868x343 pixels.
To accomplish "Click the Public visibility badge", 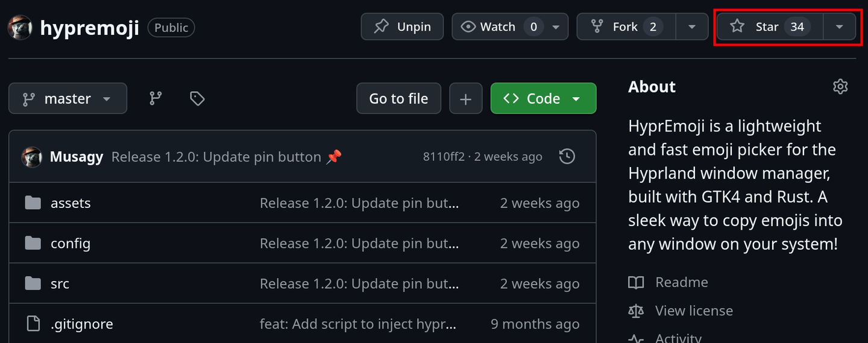I will pyautogui.click(x=171, y=28).
